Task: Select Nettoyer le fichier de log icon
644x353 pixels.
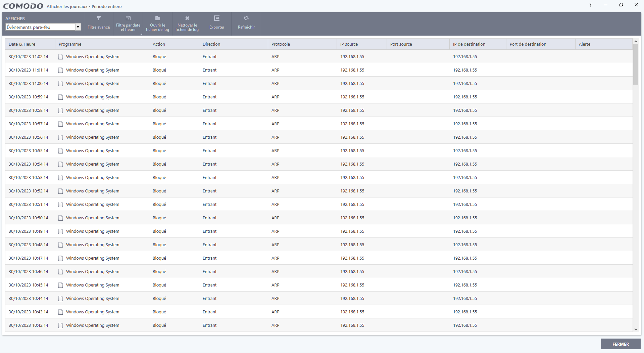Action: pyautogui.click(x=187, y=18)
